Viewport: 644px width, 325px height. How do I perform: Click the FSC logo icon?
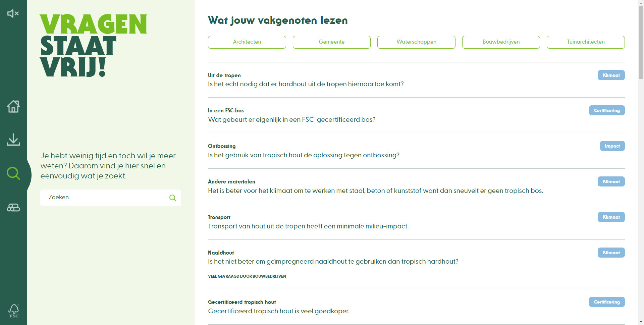coord(13,311)
